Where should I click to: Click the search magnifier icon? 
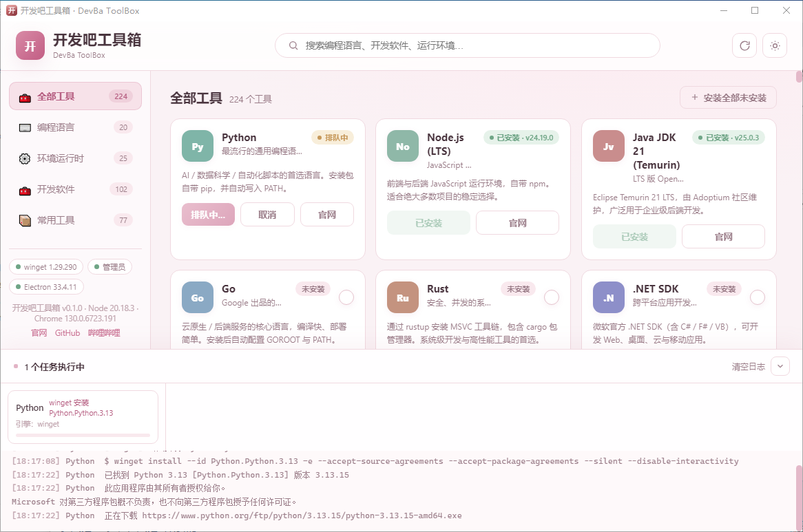pos(293,45)
